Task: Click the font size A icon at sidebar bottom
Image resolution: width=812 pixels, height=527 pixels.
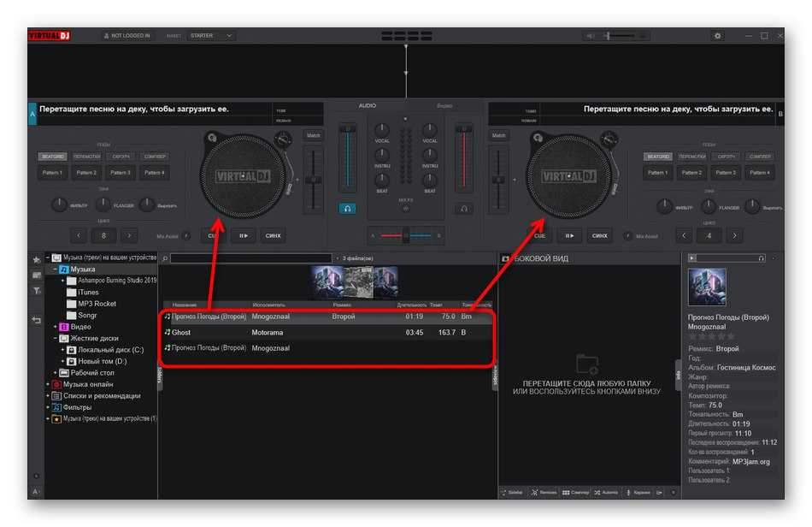Action: pyautogui.click(x=36, y=491)
